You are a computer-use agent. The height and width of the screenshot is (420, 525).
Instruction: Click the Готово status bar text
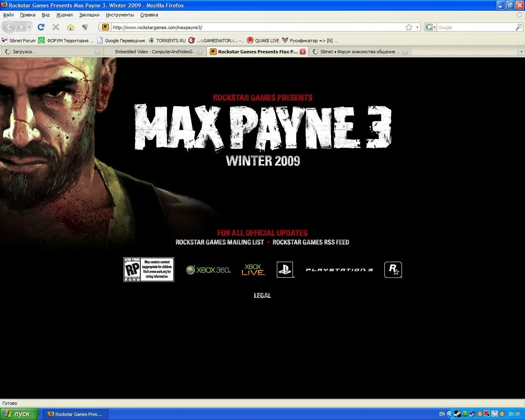tap(10, 403)
